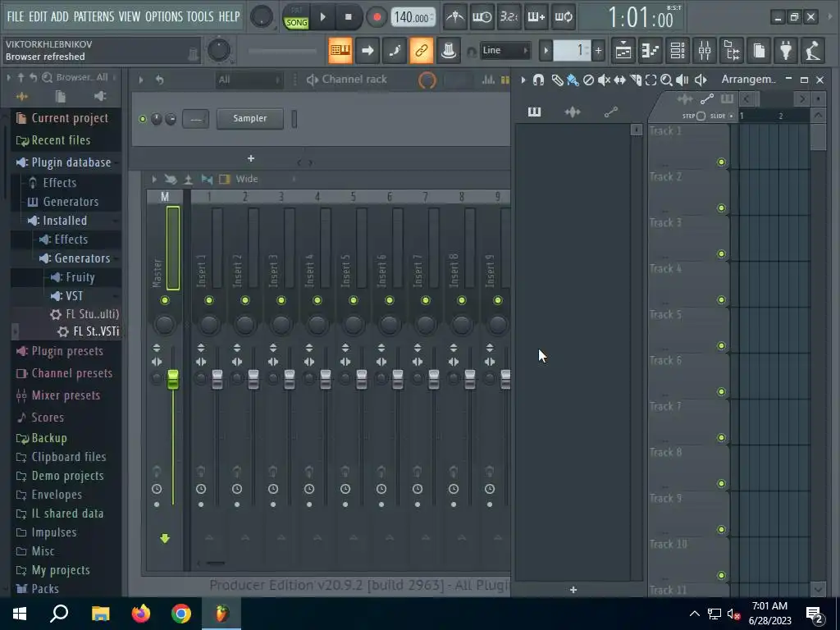Viewport: 840px width, 630px height.
Task: Click the tempo tapper icon
Action: [x=813, y=50]
